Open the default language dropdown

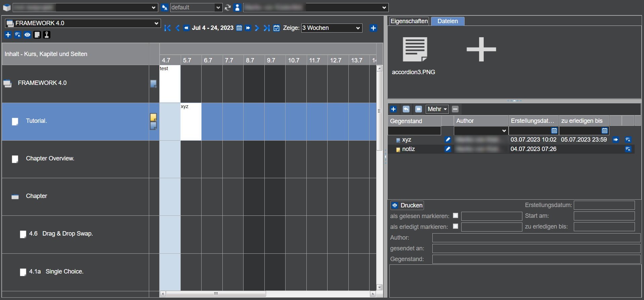(x=196, y=7)
